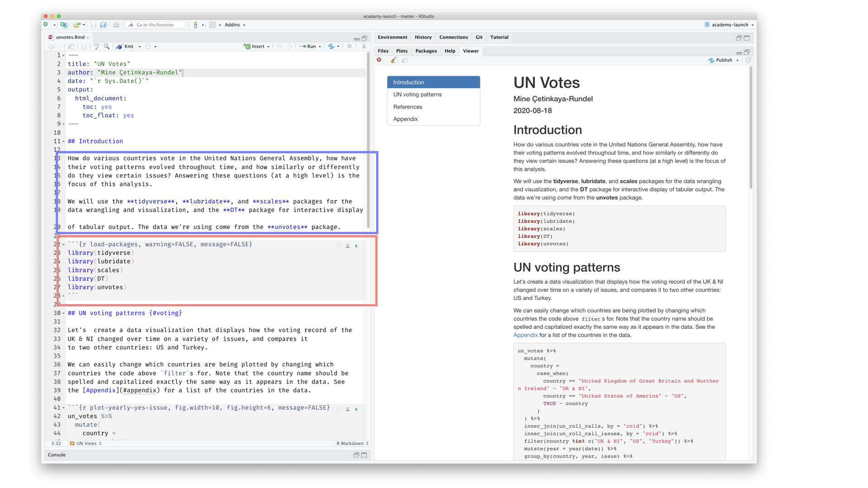Collapse the Introduction section fold arrow

tap(64, 141)
